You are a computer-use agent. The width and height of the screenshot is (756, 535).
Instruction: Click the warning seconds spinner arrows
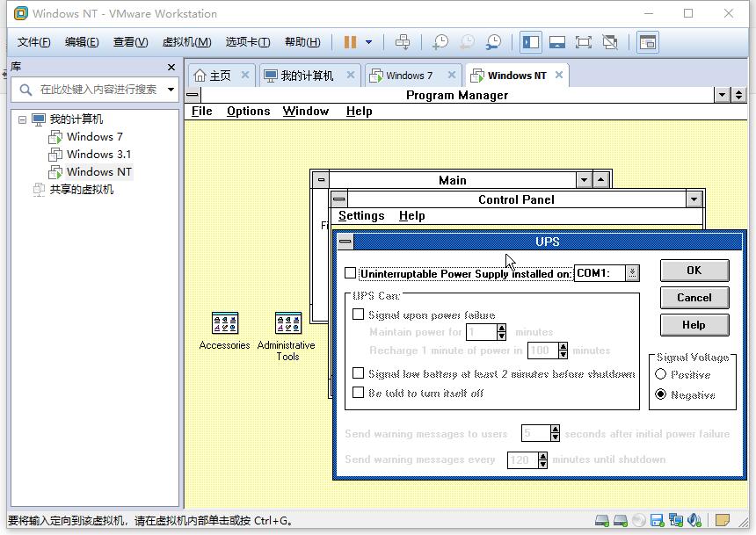555,433
